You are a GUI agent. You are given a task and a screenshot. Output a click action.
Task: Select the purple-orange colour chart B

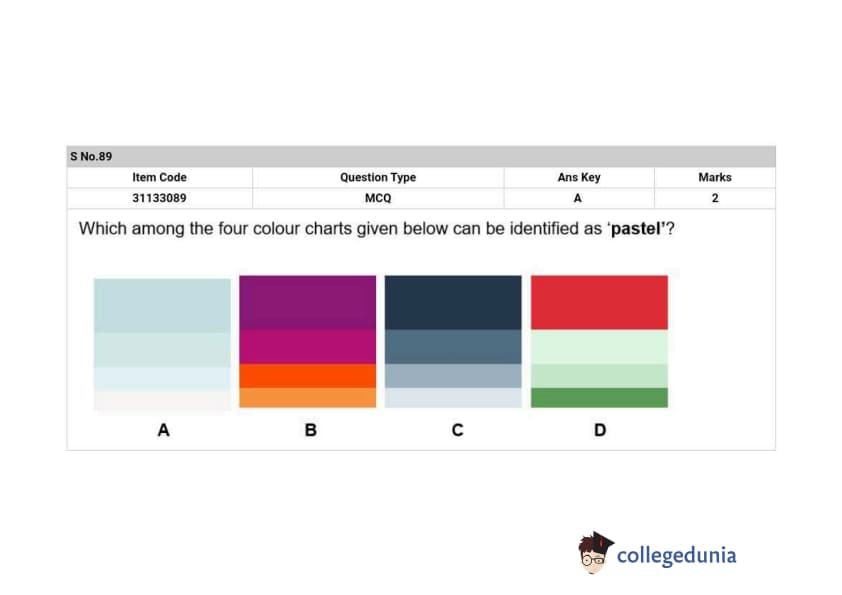click(x=307, y=341)
